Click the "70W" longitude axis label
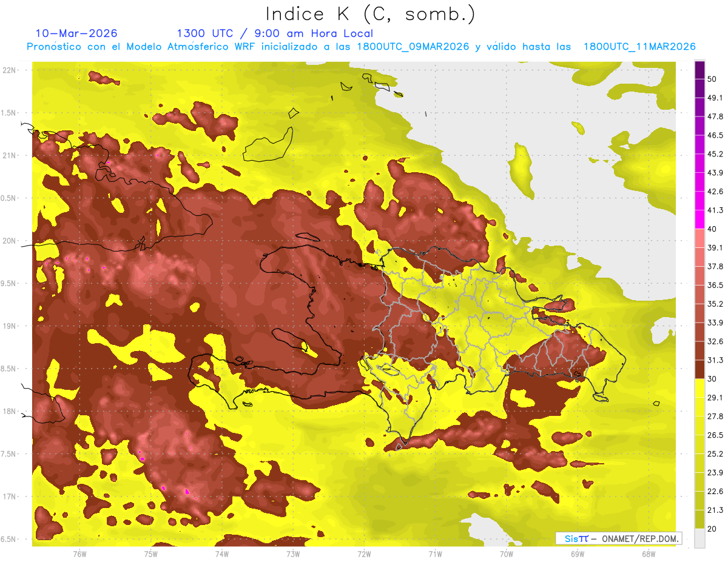The image size is (728, 562). [x=506, y=554]
